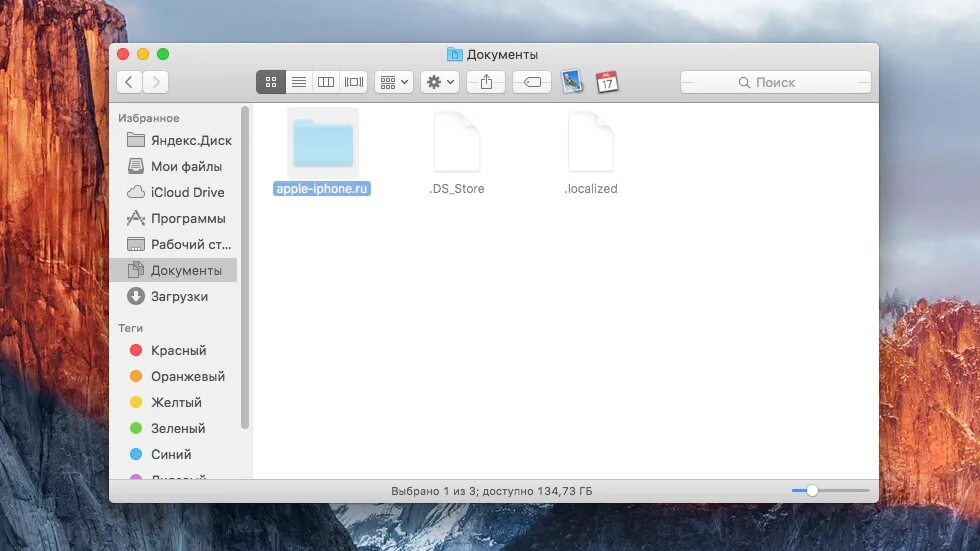Click the sidebar vertical scrollbar
This screenshot has width=980, height=551.
pyautogui.click(x=245, y=268)
